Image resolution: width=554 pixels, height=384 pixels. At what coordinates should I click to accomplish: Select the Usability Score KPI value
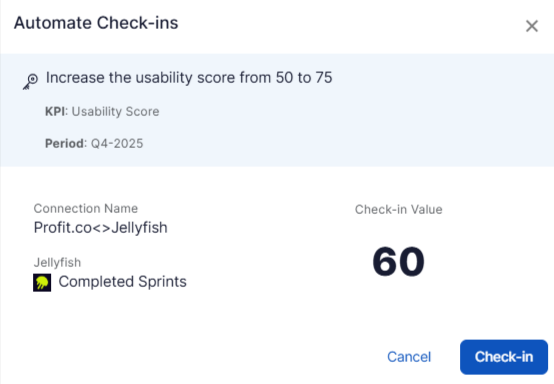(x=116, y=112)
